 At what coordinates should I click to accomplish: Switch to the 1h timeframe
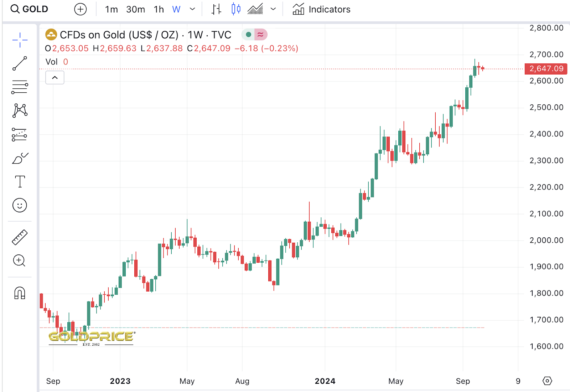159,9
